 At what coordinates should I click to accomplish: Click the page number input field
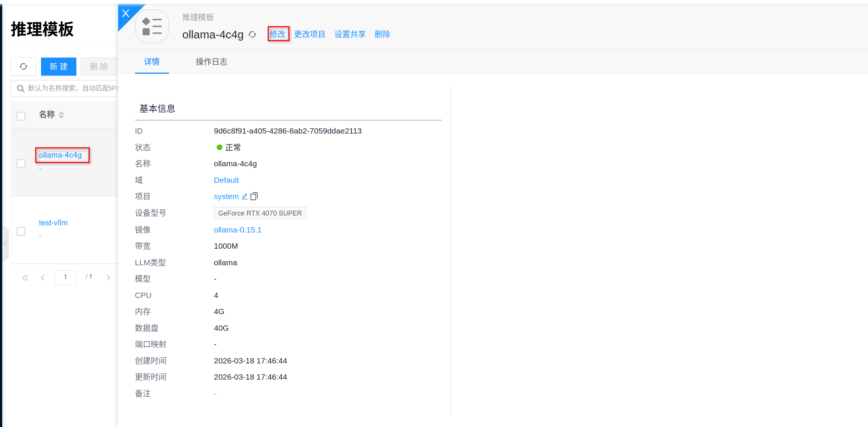(x=65, y=277)
